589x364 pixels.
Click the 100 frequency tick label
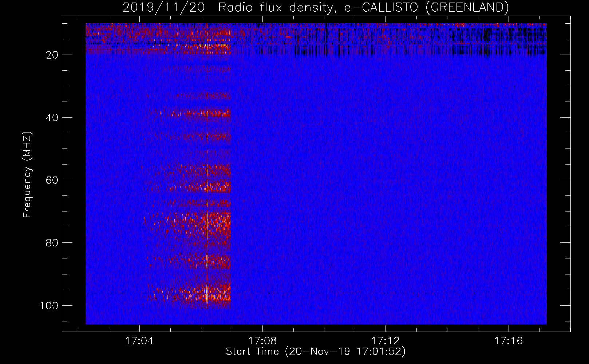pos(49,305)
